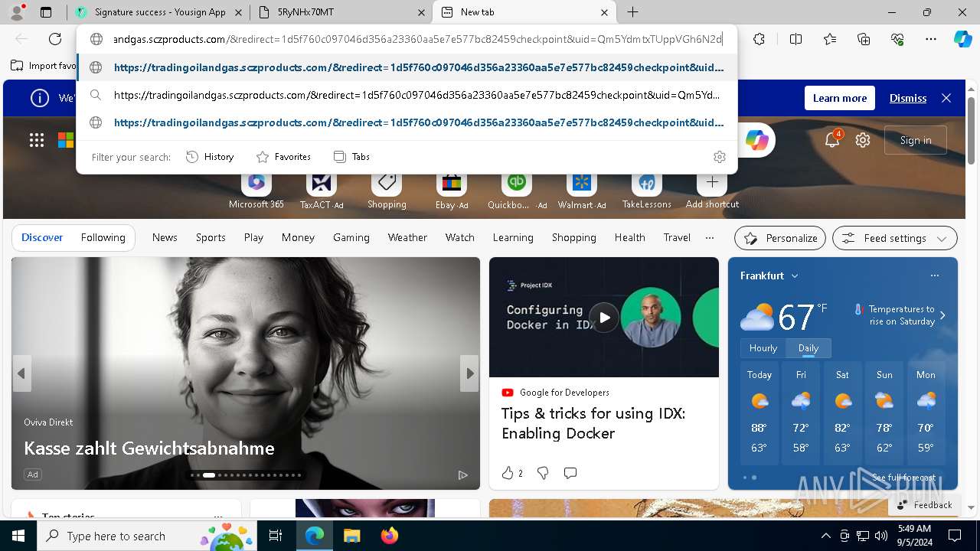Image resolution: width=980 pixels, height=551 pixels.
Task: Open the News category
Action: click(x=165, y=238)
